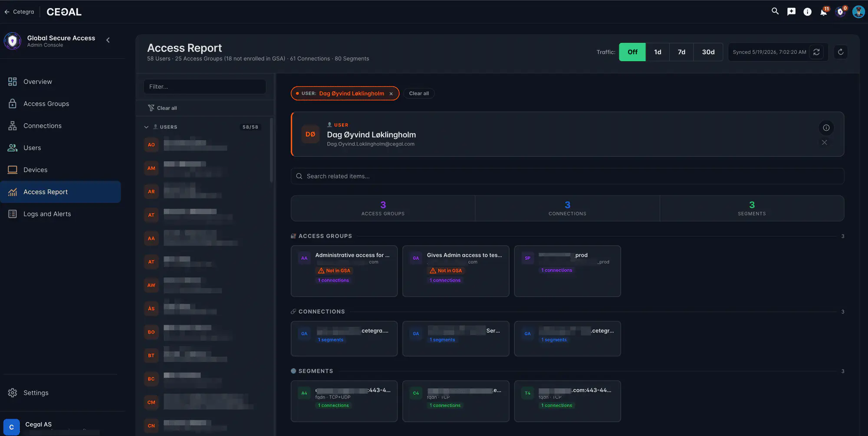Click the DØ user avatar
The image size is (868, 436).
pyautogui.click(x=310, y=134)
